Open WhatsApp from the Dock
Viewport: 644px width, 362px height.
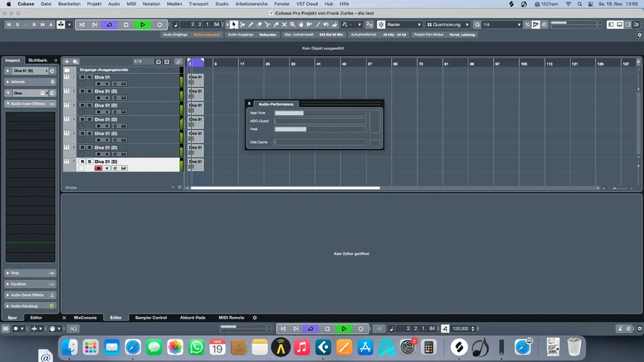pyautogui.click(x=196, y=348)
